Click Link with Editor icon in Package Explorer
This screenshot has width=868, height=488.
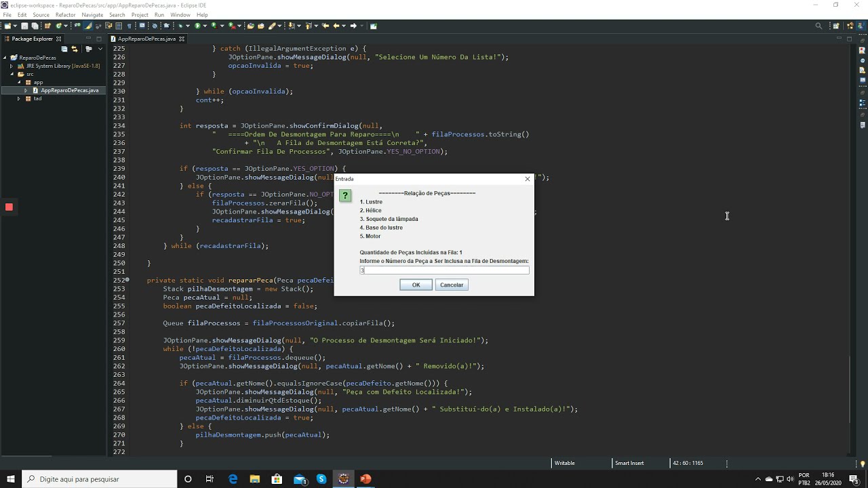(75, 49)
